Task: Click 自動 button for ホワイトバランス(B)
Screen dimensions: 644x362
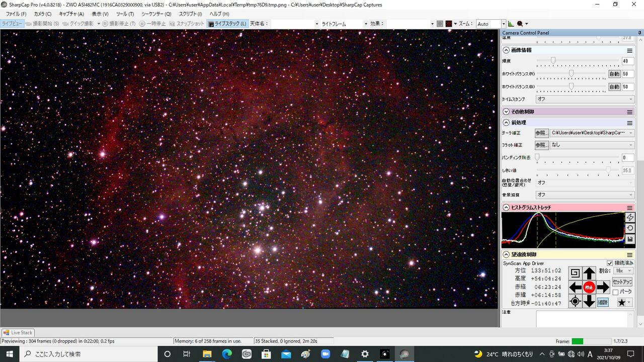Action: click(x=614, y=86)
